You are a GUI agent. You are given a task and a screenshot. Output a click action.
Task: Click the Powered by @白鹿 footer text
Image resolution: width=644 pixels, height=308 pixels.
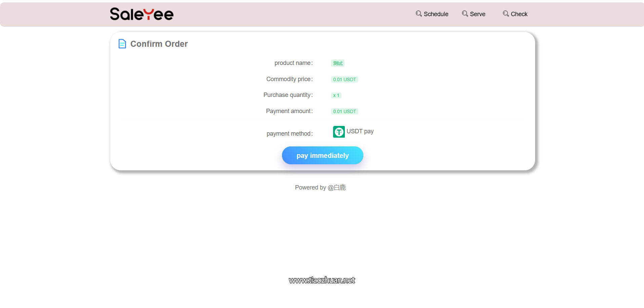(320, 187)
